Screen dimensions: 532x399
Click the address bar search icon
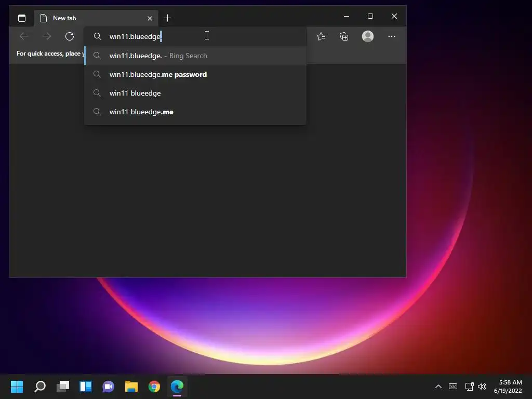(97, 36)
